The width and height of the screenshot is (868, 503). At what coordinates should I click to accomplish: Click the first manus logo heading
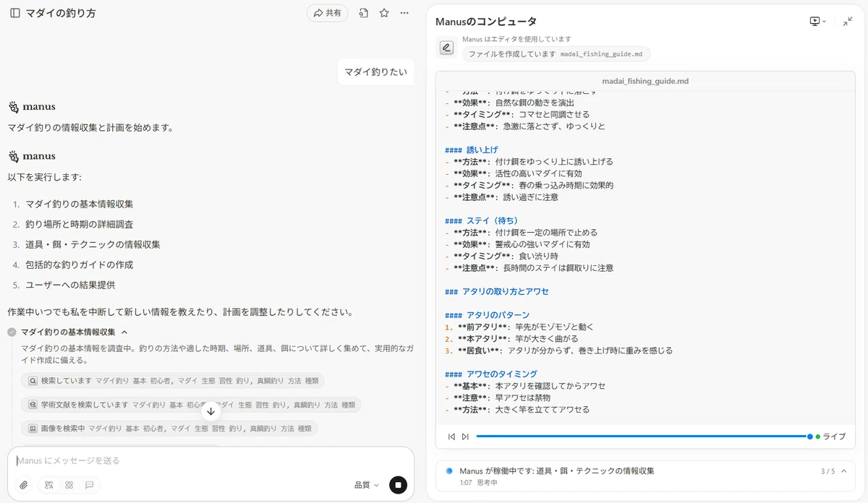point(32,107)
